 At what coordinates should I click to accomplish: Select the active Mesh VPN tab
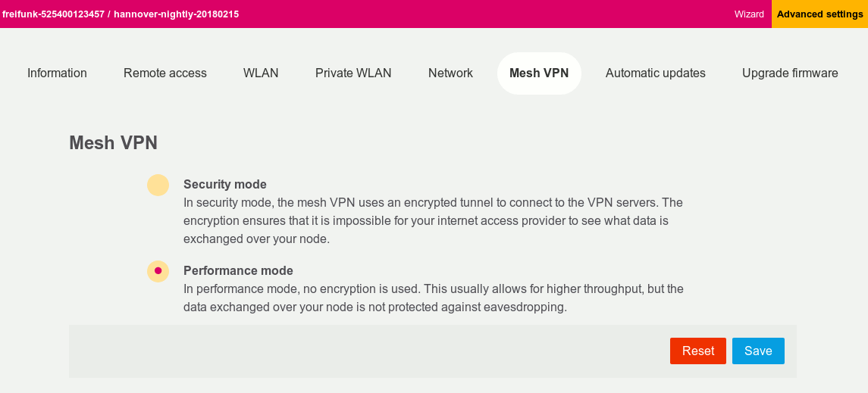click(538, 73)
